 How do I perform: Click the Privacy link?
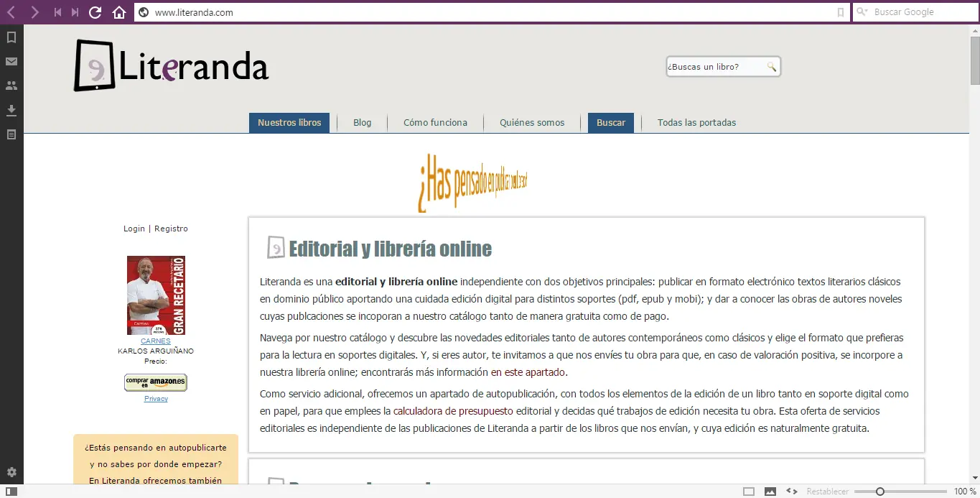pyautogui.click(x=156, y=399)
